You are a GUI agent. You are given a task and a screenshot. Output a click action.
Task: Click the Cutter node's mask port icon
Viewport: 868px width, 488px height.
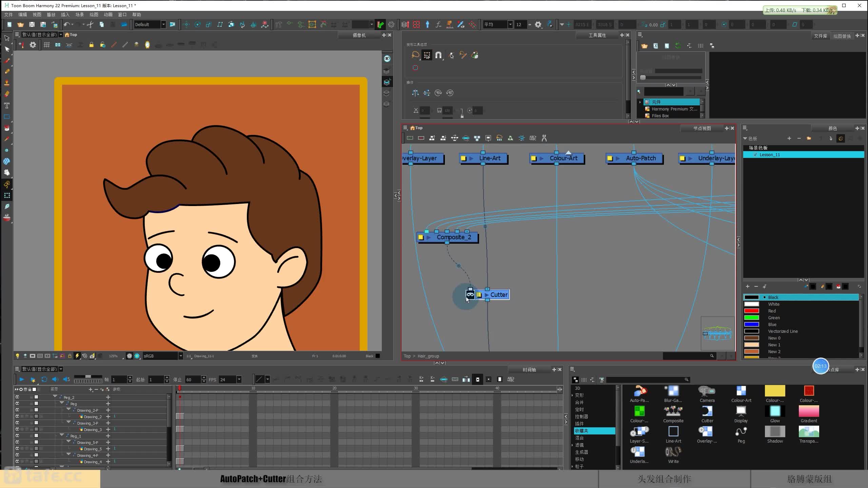click(x=470, y=294)
